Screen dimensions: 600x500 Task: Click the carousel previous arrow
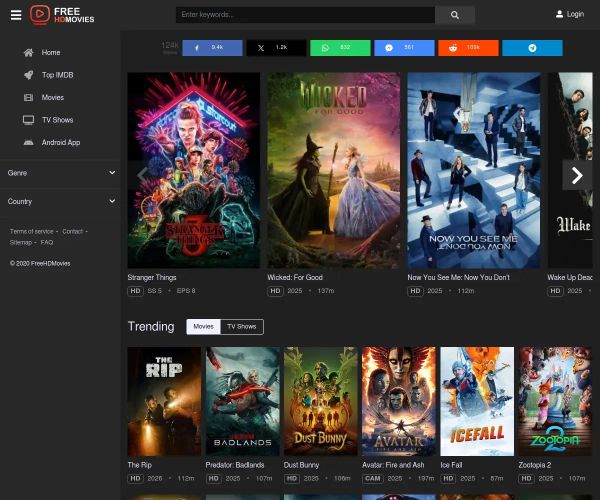[x=142, y=175]
